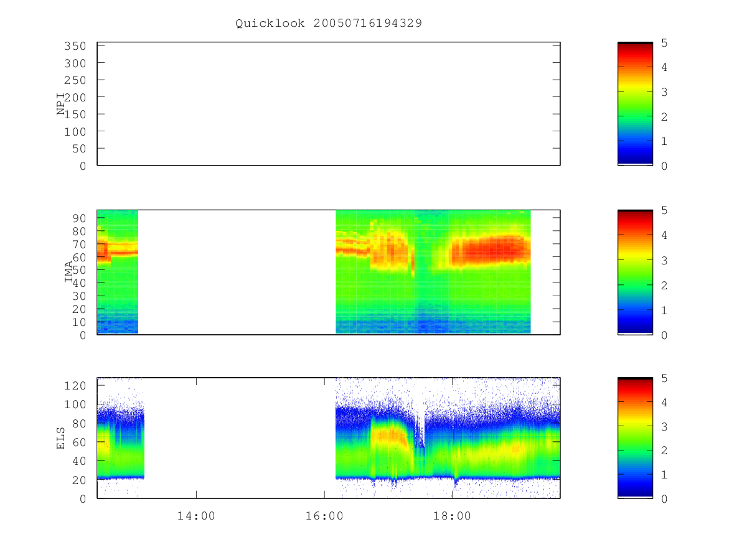Click the early IMA data segment
Image resolution: width=747 pixels, height=560 pixels.
(118, 272)
